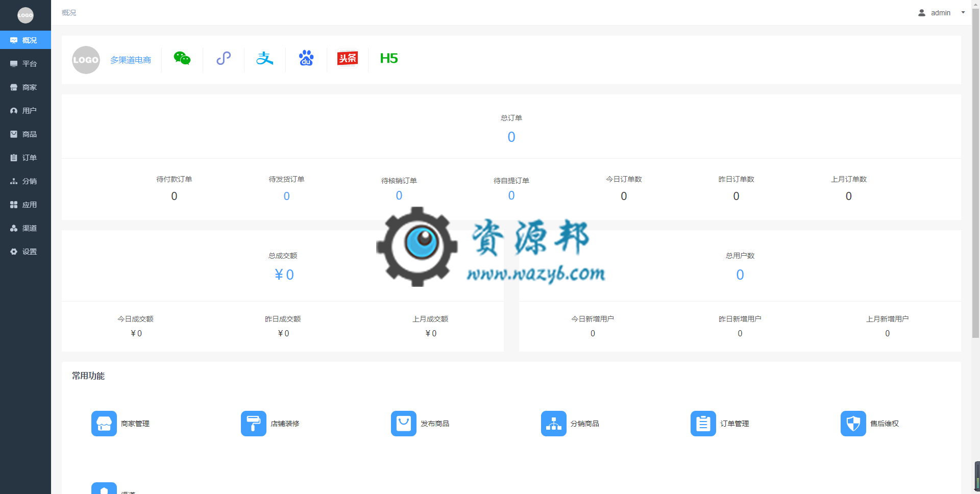Open the Toutiao channel icon
Screen dimensions: 980x494
(348, 58)
